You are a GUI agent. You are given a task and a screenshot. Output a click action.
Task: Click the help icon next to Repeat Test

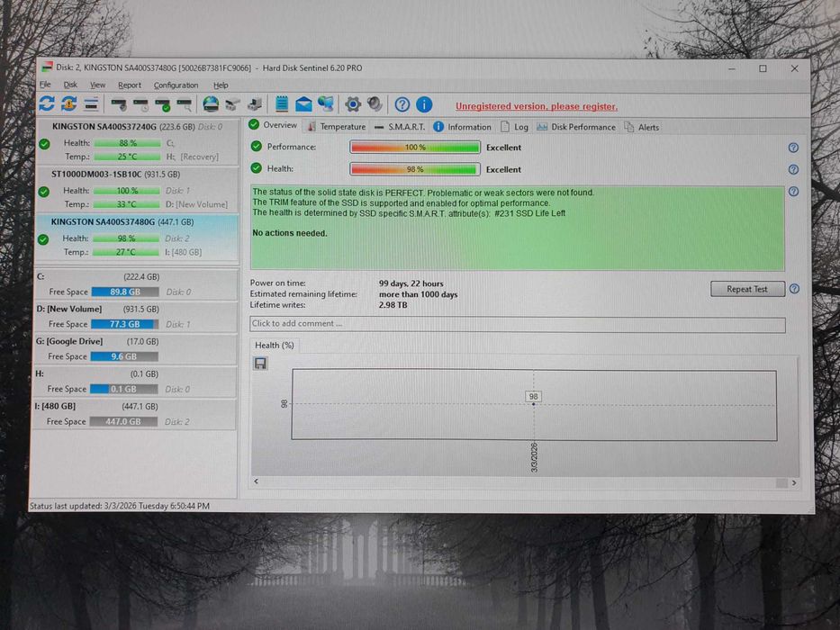(x=794, y=289)
